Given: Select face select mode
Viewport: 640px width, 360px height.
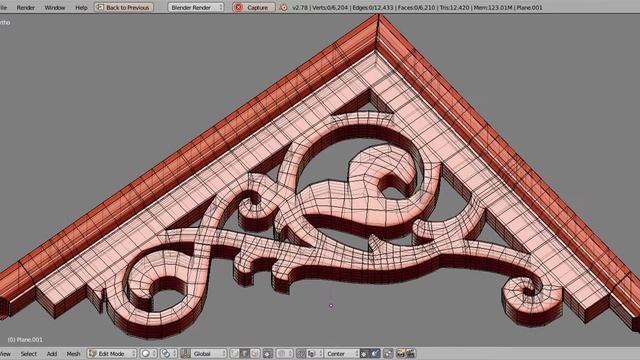Looking at the screenshot, I should tap(254, 353).
